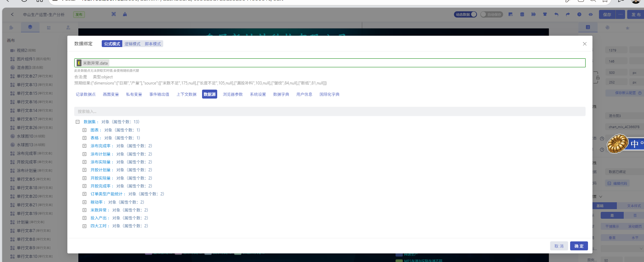Viewport: 644px width, 262px height.
Task: Confirm with the 确定 button
Action: 579,246
